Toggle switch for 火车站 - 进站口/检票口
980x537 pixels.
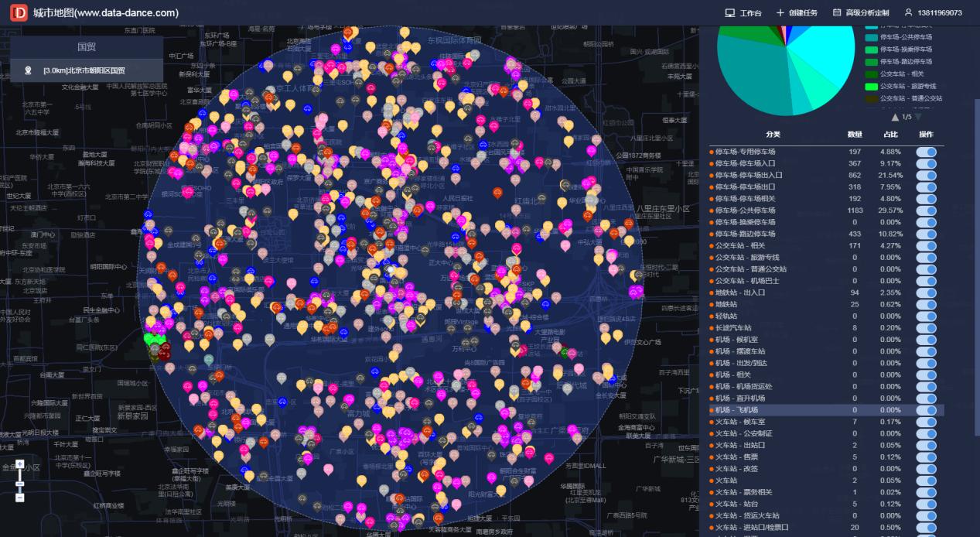click(x=926, y=527)
